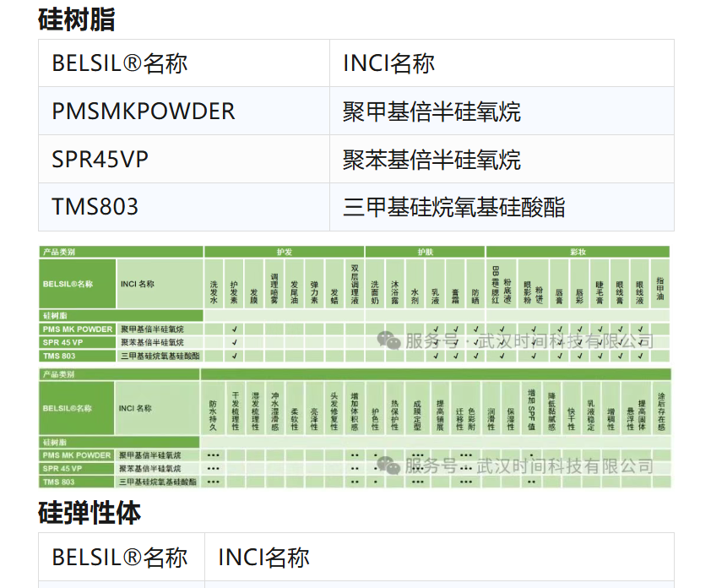The width and height of the screenshot is (711, 588).
Task: Select the 护肤 category header in the chart
Action: click(x=425, y=252)
